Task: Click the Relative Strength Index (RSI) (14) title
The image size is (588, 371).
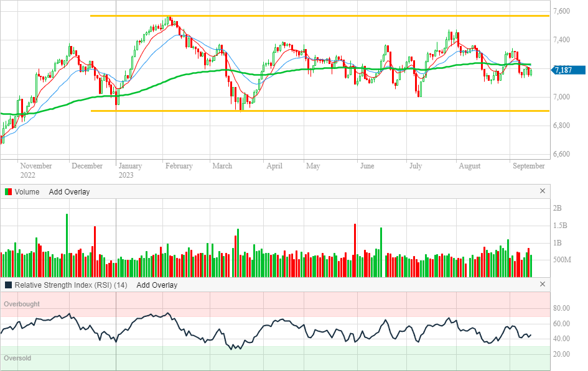Action: (71, 285)
